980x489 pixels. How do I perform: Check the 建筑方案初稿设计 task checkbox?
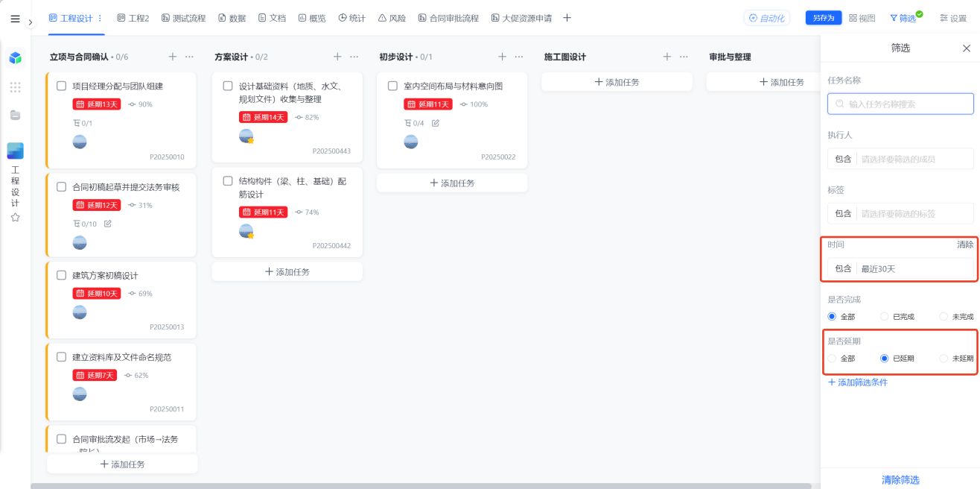click(62, 275)
